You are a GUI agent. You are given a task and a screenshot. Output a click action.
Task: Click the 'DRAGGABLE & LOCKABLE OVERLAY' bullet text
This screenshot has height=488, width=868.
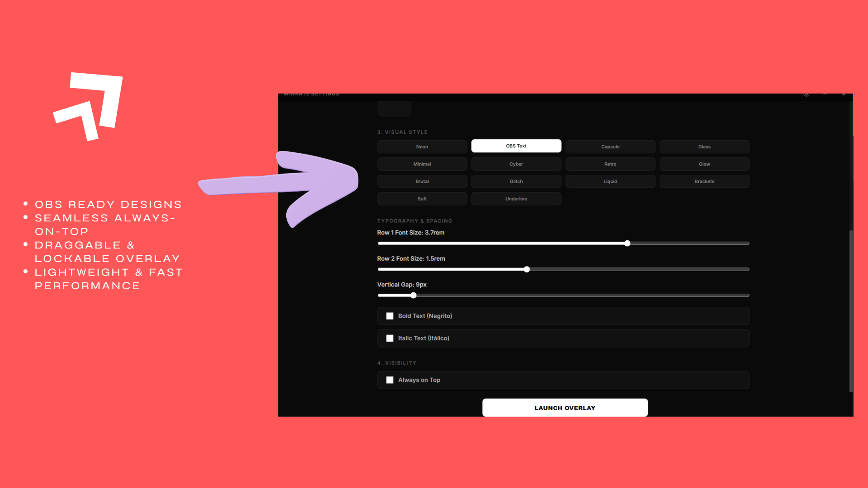(108, 252)
